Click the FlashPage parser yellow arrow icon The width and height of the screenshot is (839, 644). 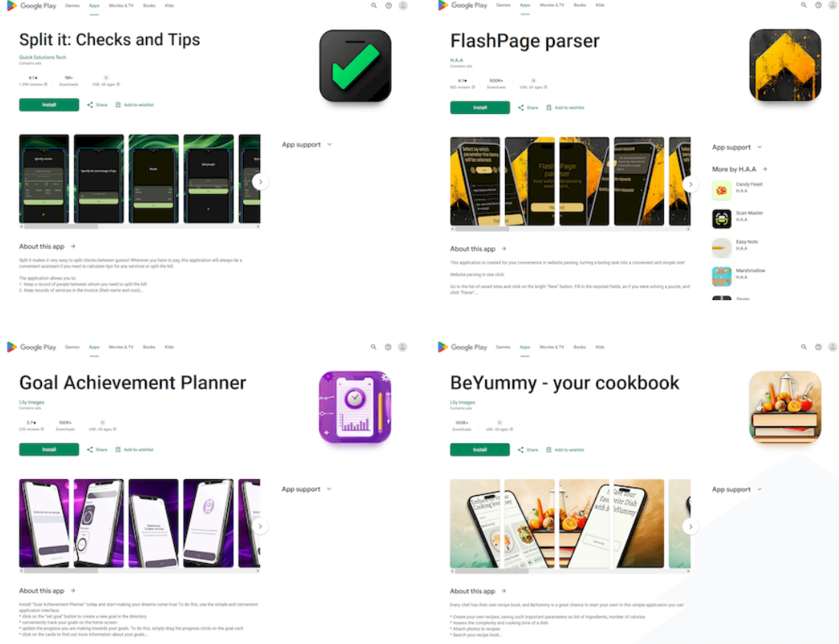[x=785, y=65]
